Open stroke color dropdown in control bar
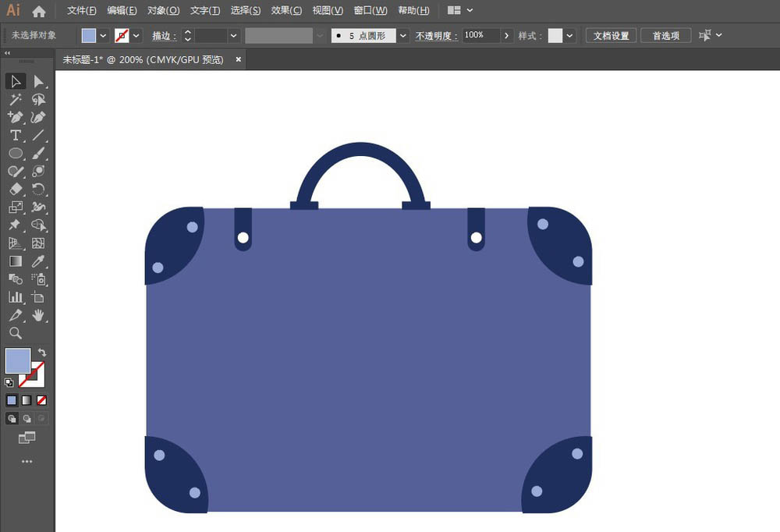This screenshot has width=780, height=532. pos(136,35)
